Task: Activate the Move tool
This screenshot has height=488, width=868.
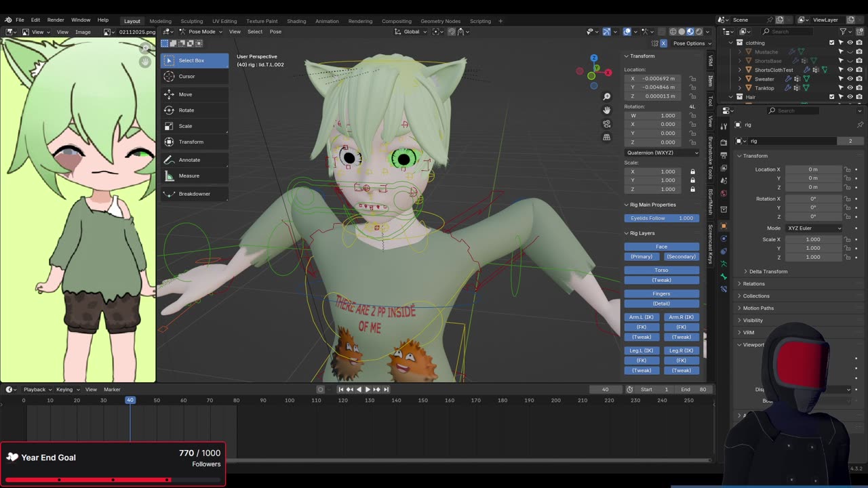Action: 194,94
